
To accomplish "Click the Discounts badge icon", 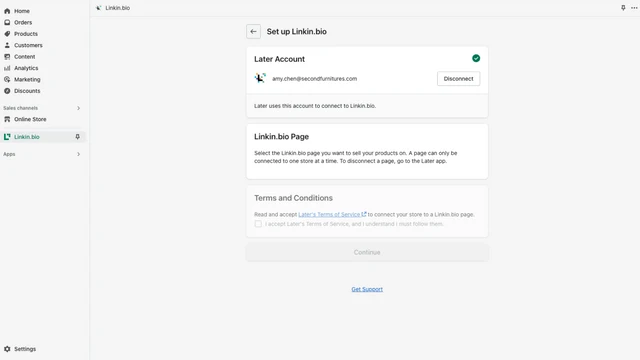I will (x=7, y=91).
